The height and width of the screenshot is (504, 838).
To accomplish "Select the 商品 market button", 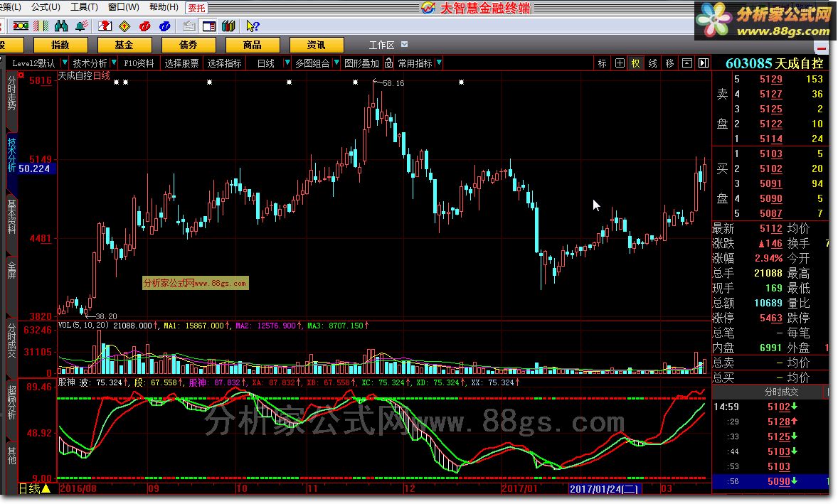I will (253, 45).
